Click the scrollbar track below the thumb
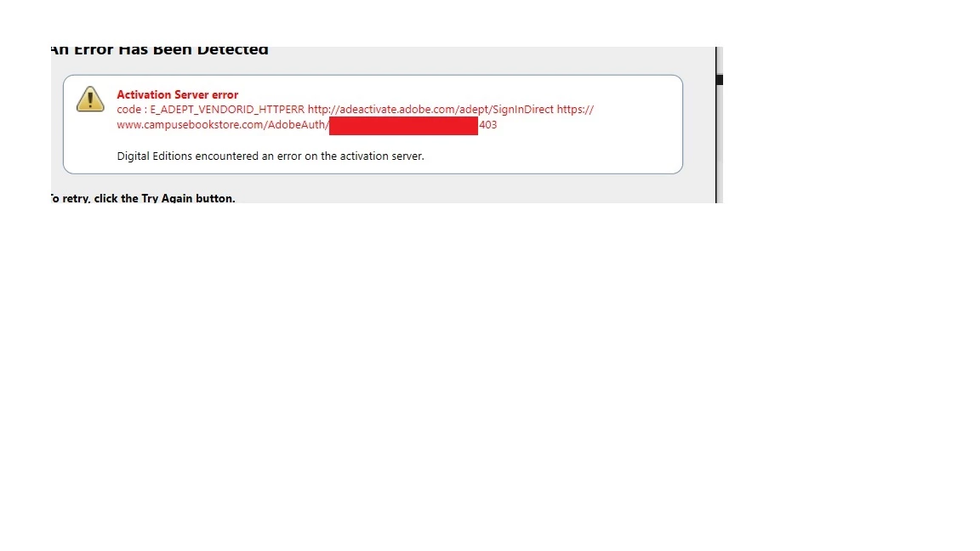This screenshot has height=551, width=980. pyautogui.click(x=720, y=144)
